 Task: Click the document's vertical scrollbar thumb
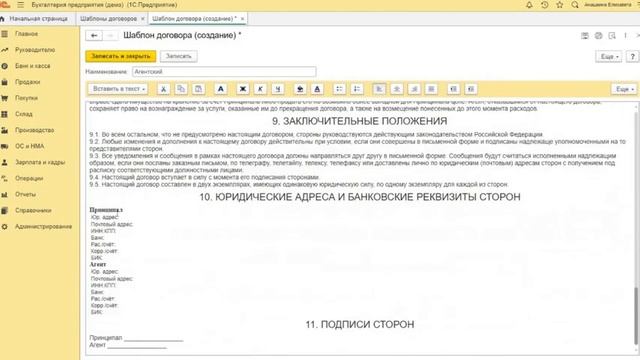click(x=636, y=315)
